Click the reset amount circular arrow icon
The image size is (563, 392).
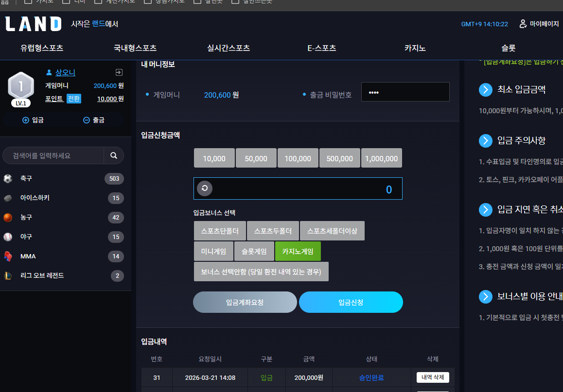205,188
